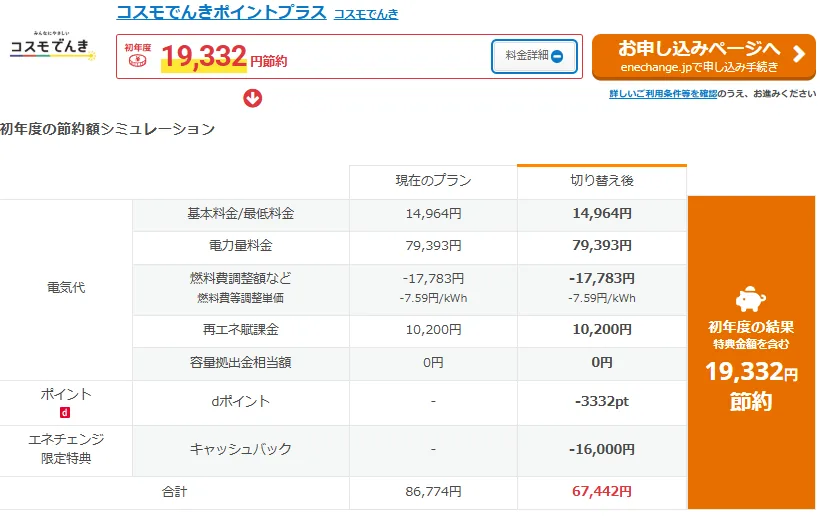Click current plan 10,200円 value
825x516 pixels.
coord(433,330)
